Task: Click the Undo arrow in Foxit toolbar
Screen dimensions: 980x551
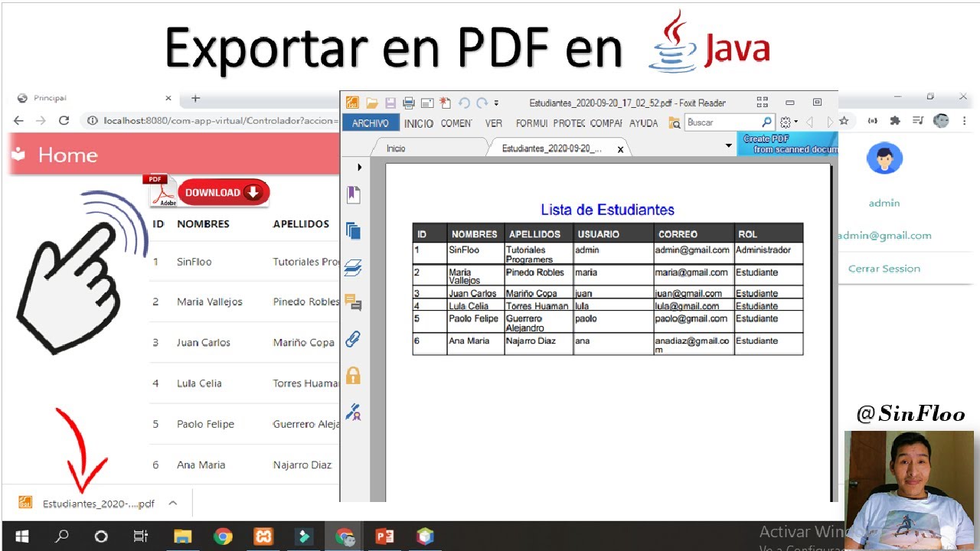Action: click(464, 103)
